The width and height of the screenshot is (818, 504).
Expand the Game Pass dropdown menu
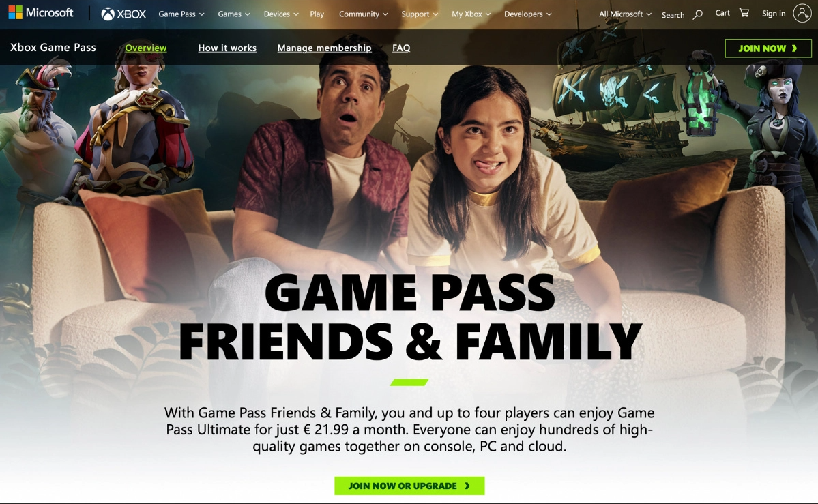point(181,14)
